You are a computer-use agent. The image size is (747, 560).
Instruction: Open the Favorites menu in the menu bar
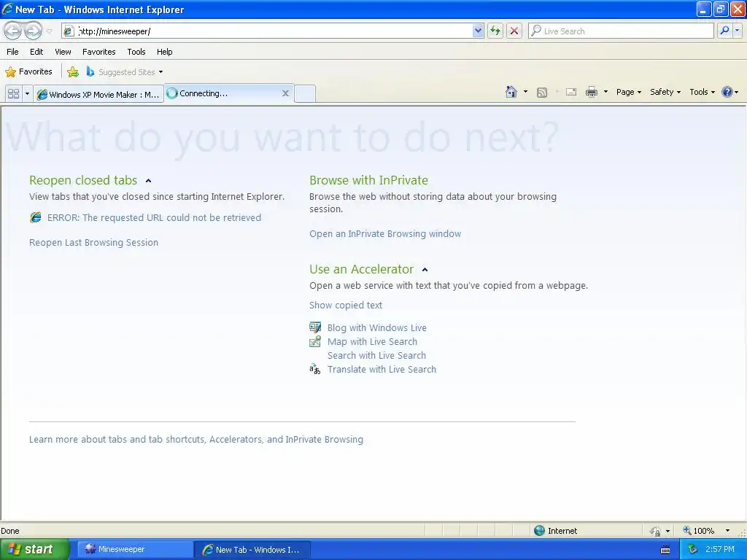pyautogui.click(x=98, y=52)
